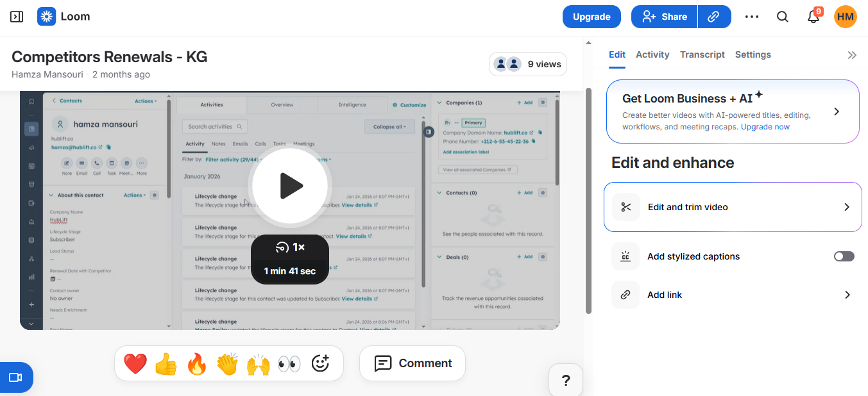Image resolution: width=868 pixels, height=396 pixels.
Task: Click the CC captions icon
Action: click(x=625, y=256)
